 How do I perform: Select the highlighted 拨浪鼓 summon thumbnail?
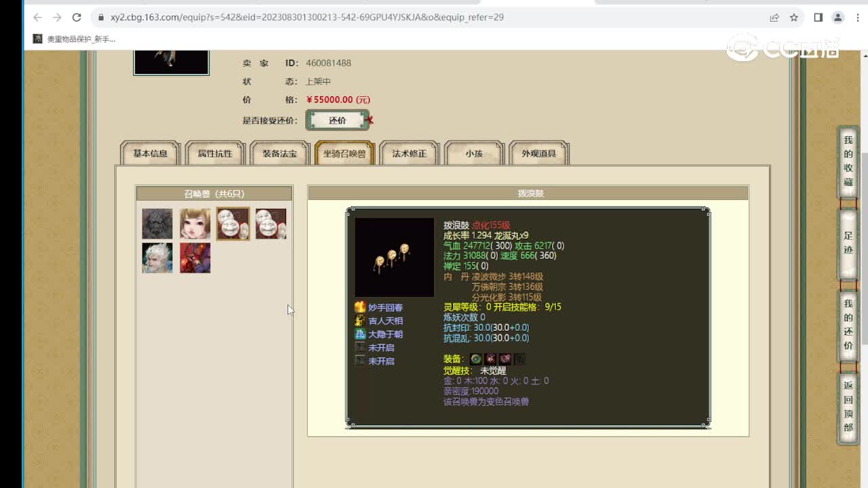[x=233, y=224]
